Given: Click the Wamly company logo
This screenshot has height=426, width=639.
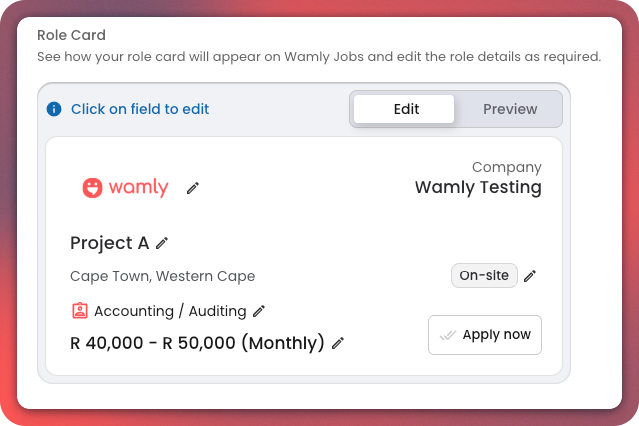Looking at the screenshot, I should pyautogui.click(x=125, y=188).
